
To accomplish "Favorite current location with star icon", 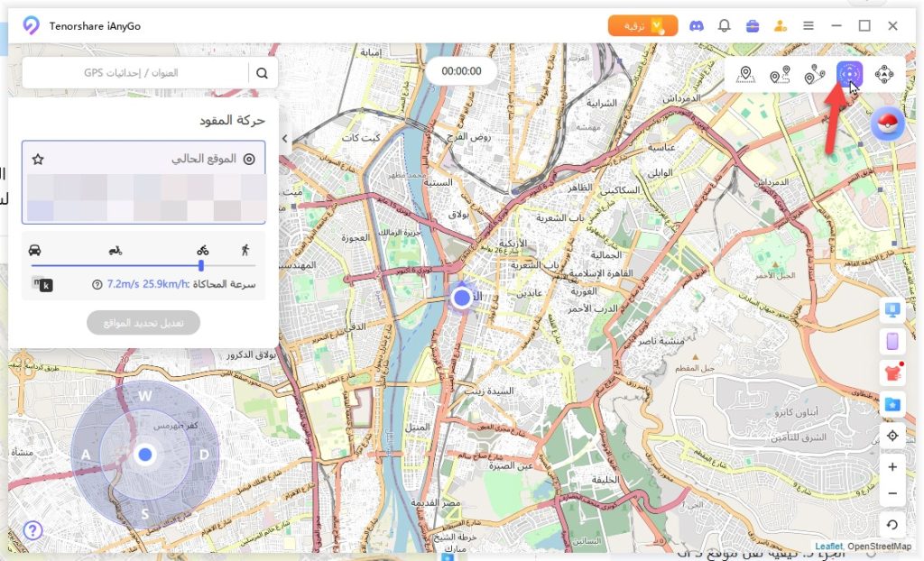I will pos(38,159).
